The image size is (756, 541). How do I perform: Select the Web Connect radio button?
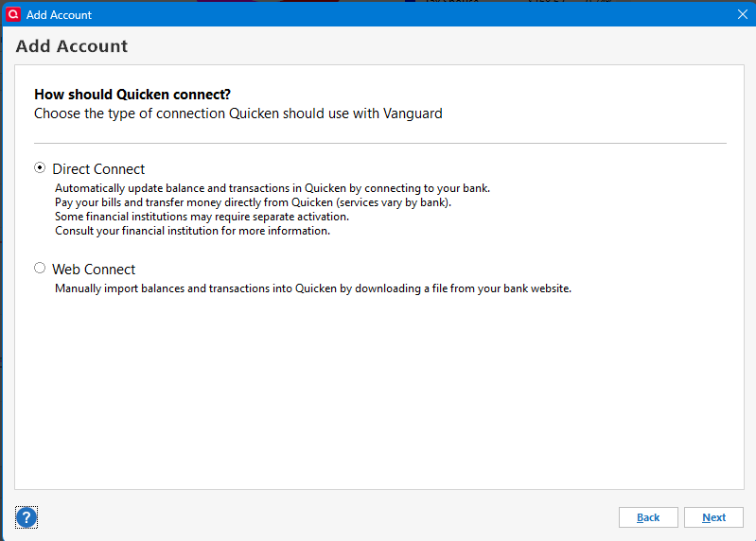pos(40,269)
